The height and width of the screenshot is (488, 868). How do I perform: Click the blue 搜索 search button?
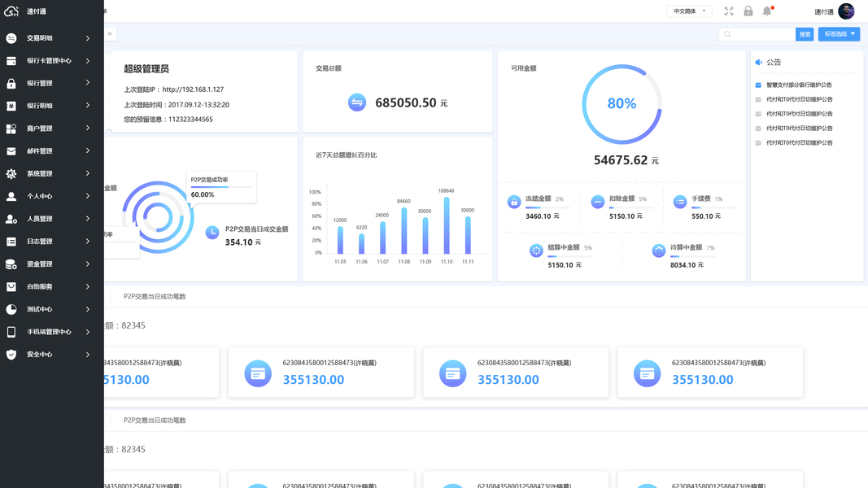pyautogui.click(x=805, y=34)
